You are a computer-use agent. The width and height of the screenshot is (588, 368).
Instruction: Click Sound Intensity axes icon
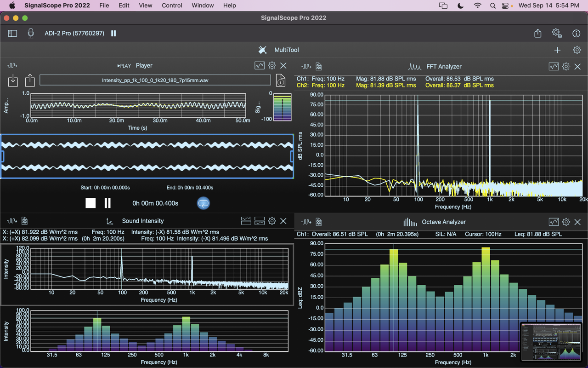[109, 221]
